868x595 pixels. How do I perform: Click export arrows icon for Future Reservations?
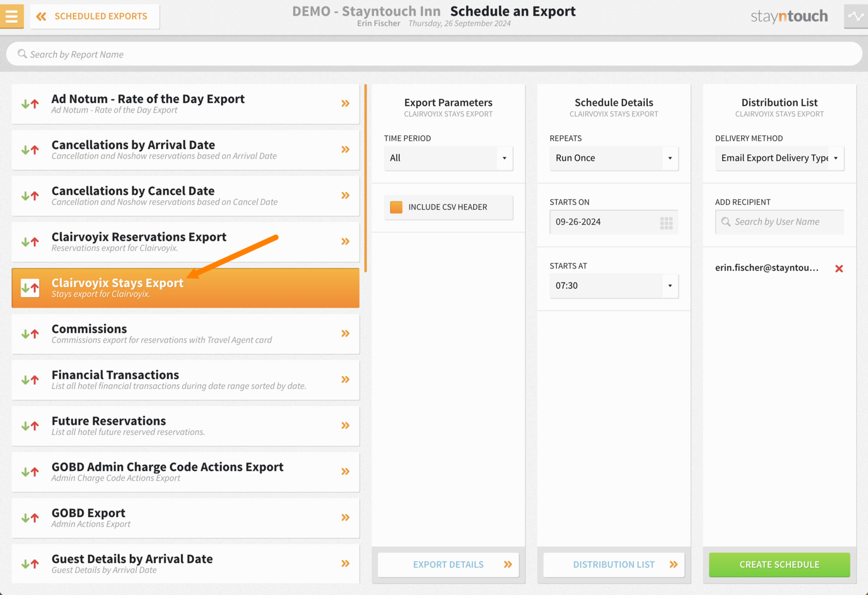point(30,426)
